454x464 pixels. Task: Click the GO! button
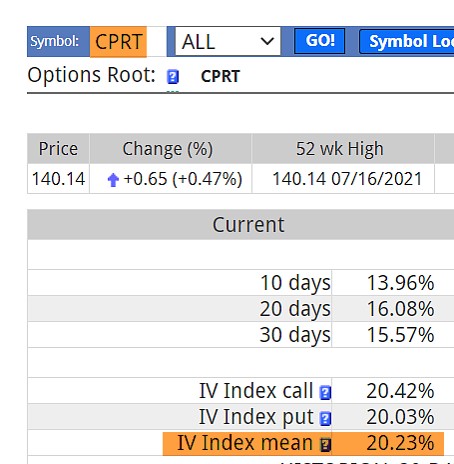(x=320, y=41)
